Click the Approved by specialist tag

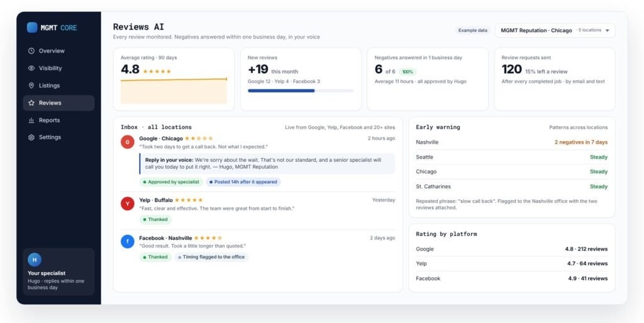pos(171,181)
